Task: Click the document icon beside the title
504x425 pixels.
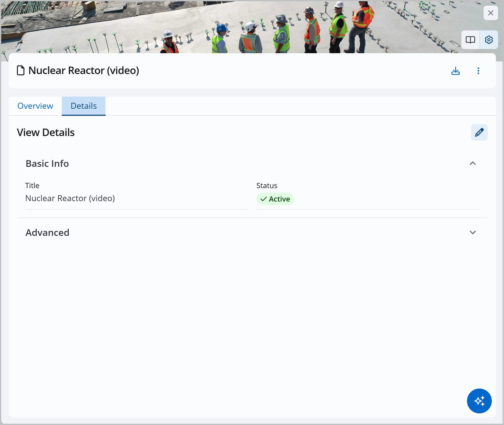Action: [21, 71]
